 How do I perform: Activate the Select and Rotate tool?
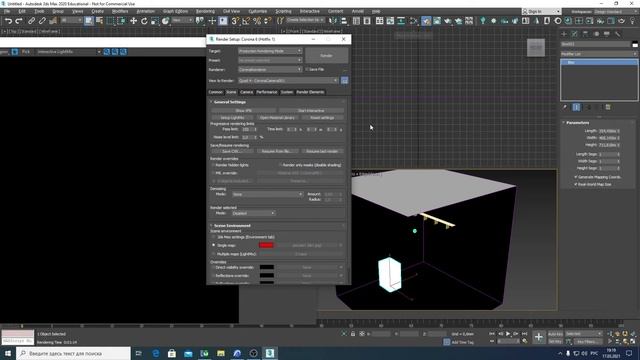144,21
